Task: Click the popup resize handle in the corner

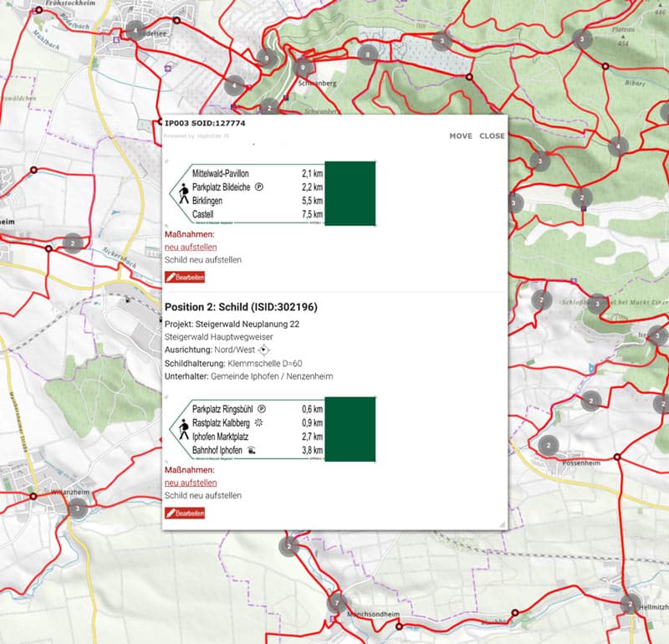Action: click(503, 524)
